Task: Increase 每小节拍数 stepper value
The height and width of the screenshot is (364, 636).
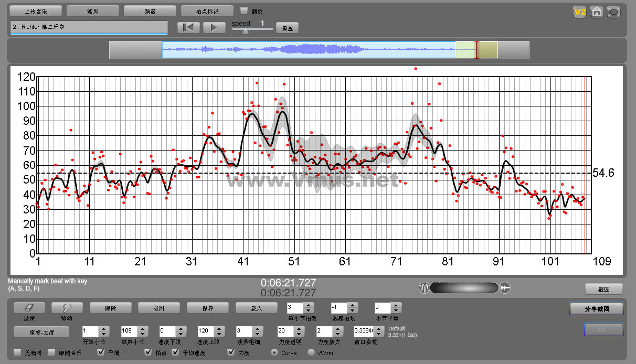Action: coord(309,305)
